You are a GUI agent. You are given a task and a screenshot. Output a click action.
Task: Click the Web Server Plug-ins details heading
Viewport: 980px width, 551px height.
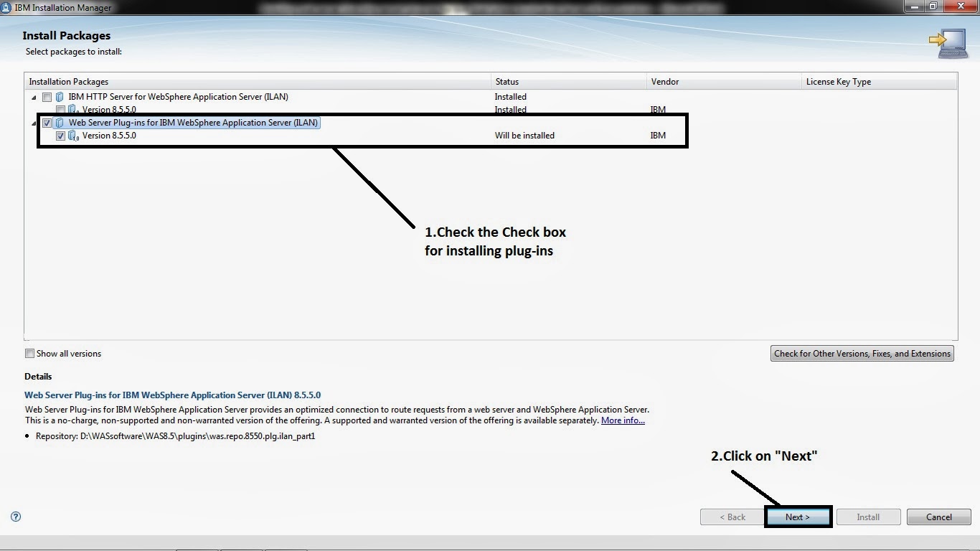click(172, 395)
